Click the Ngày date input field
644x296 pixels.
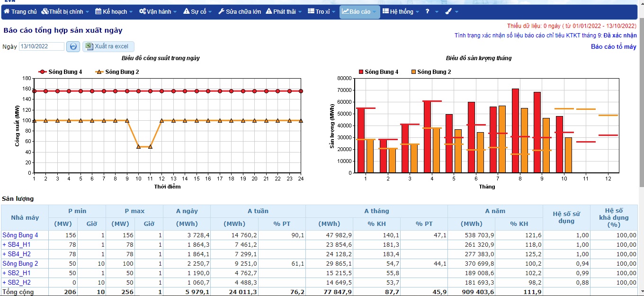42,46
